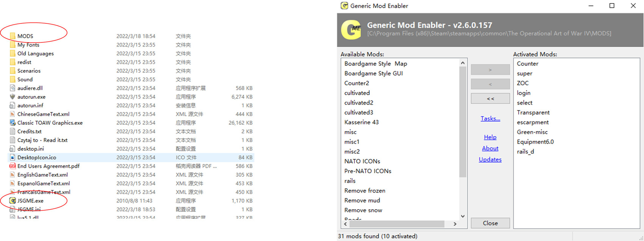Select Kasserine 43 mod
The height and width of the screenshot is (241, 644).
click(x=362, y=122)
